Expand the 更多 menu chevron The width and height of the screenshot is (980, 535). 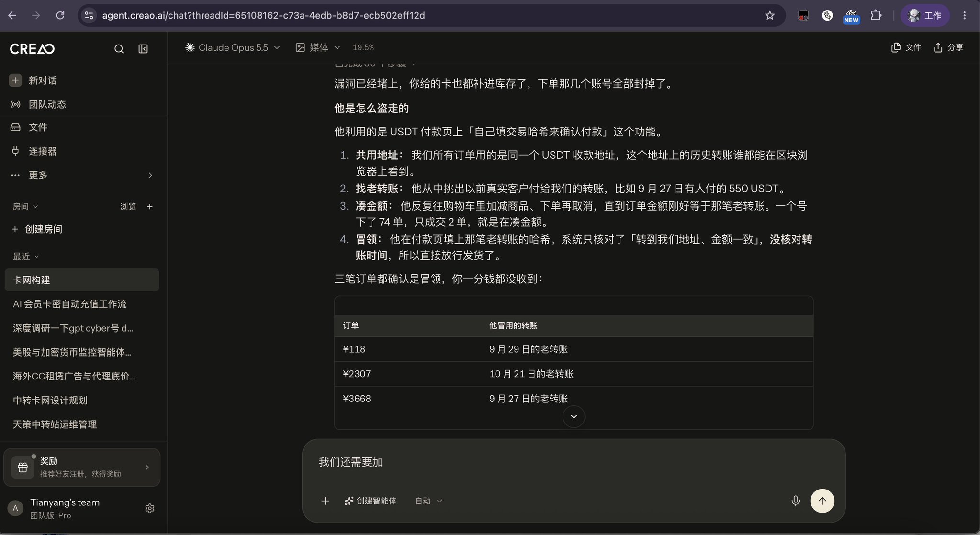coord(150,175)
